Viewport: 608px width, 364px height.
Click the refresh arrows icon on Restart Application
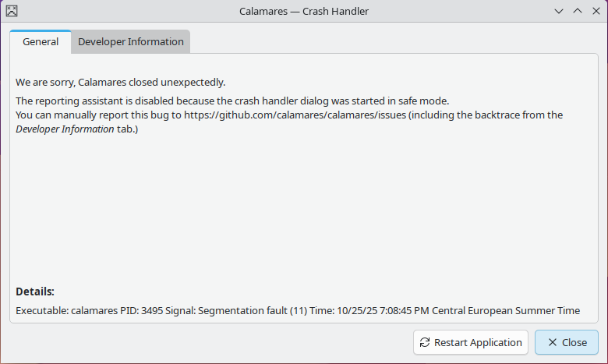click(x=425, y=342)
